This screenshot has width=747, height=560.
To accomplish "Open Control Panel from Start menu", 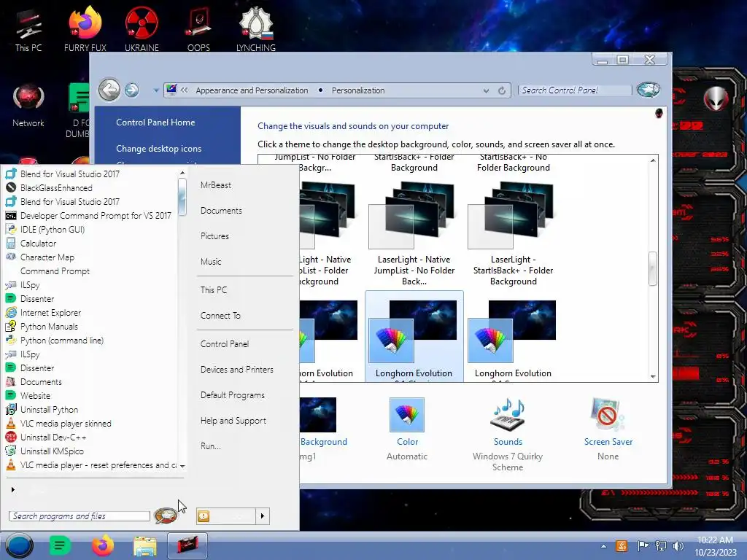I will [x=225, y=344].
